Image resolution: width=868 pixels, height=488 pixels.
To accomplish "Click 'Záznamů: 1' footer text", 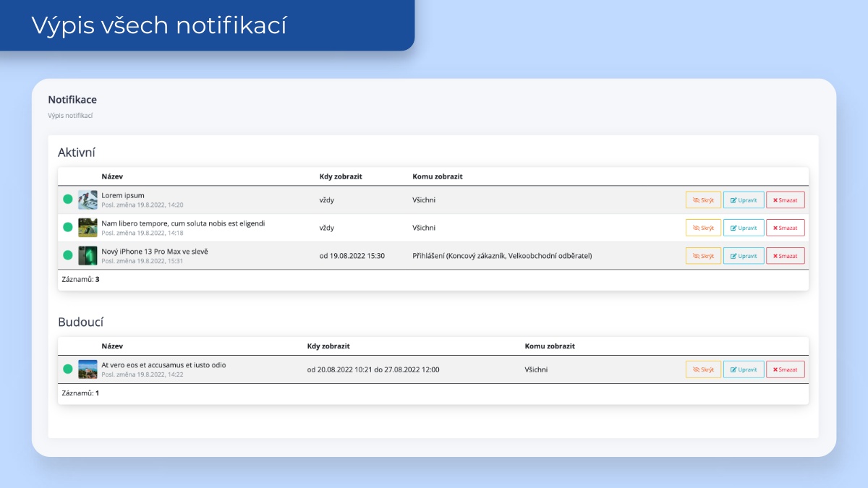I will pos(80,393).
